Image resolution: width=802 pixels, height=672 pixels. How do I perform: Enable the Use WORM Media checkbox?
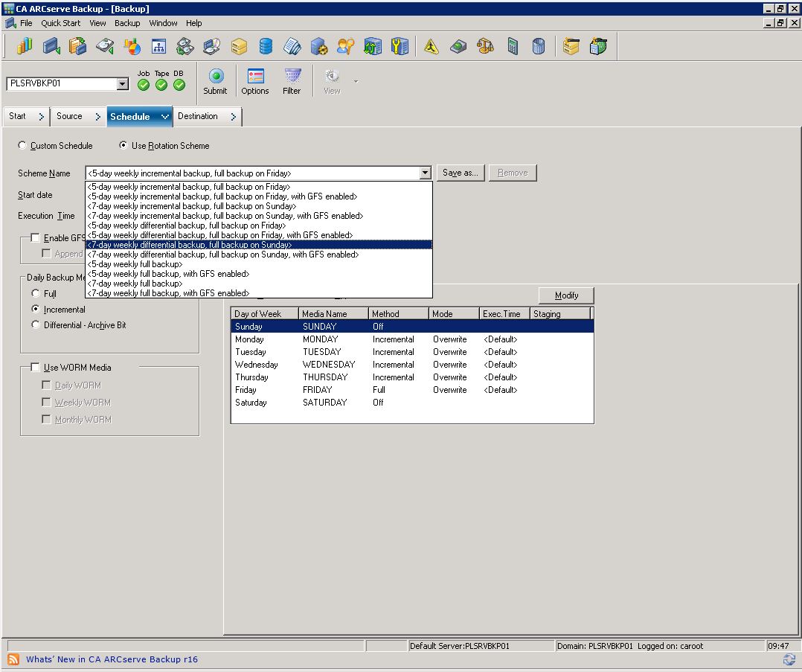[x=35, y=368]
